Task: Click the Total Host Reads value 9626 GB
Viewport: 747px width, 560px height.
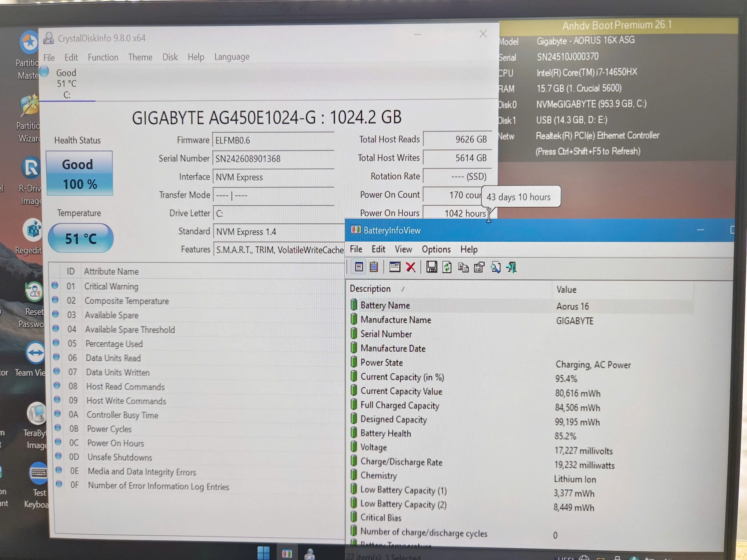Action: point(457,139)
